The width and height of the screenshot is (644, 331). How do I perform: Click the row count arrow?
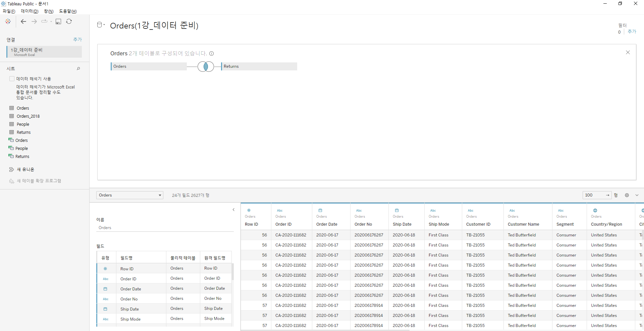tap(608, 195)
